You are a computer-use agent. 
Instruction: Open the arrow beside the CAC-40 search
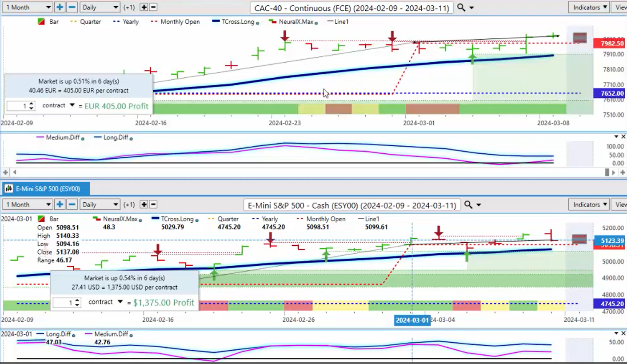click(x=471, y=8)
